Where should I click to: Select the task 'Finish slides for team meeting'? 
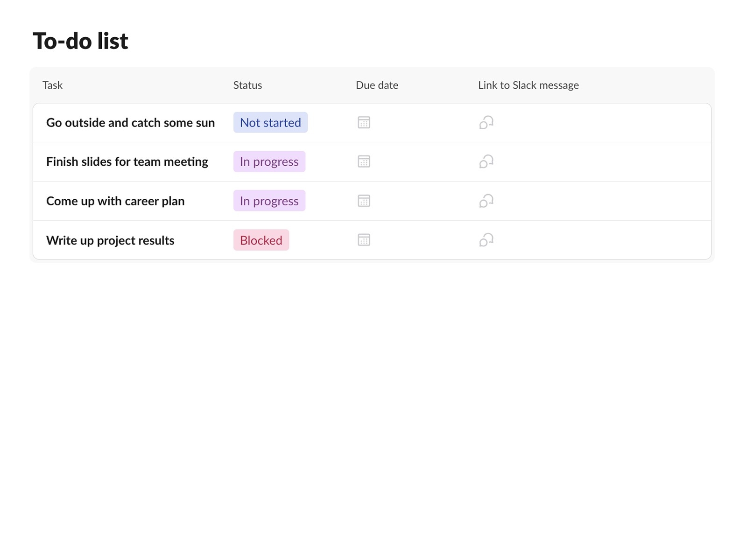point(127,161)
